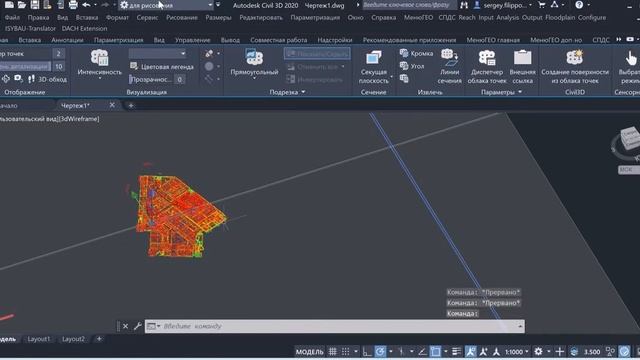Activate the Section Plane tool
The width and height of the screenshot is (640, 360).
373,67
